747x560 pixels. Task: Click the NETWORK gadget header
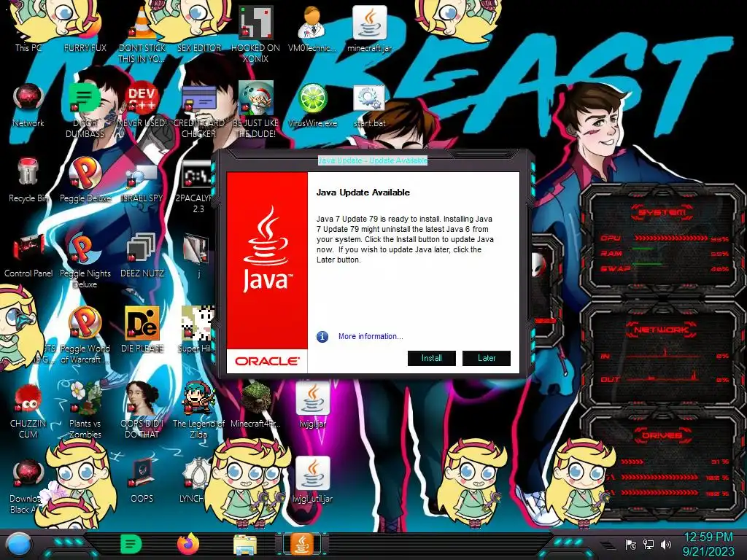point(661,329)
